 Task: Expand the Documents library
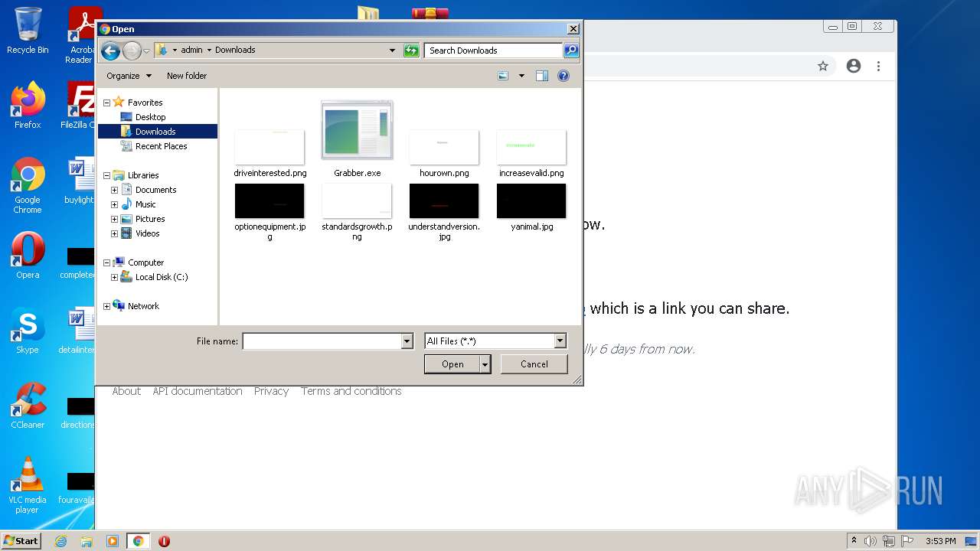click(114, 190)
